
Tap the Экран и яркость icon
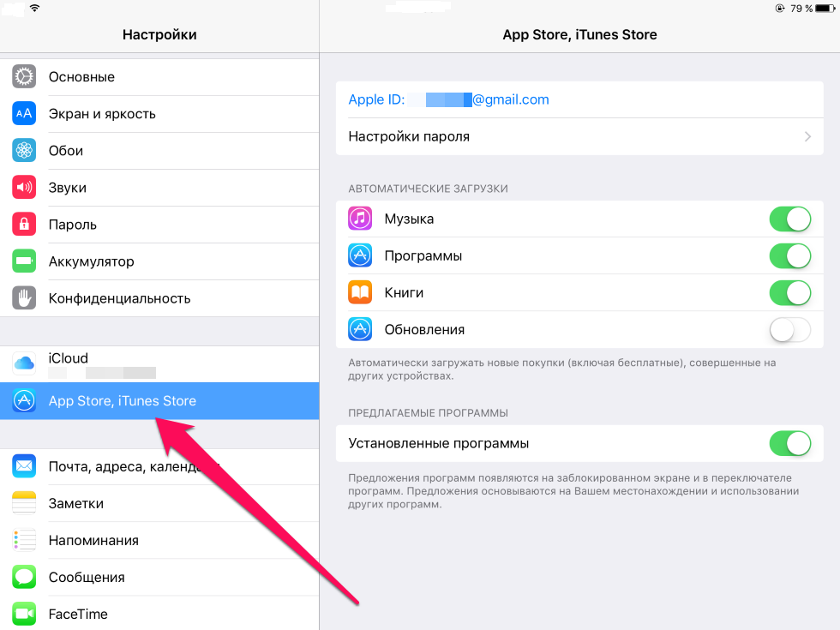pos(24,114)
